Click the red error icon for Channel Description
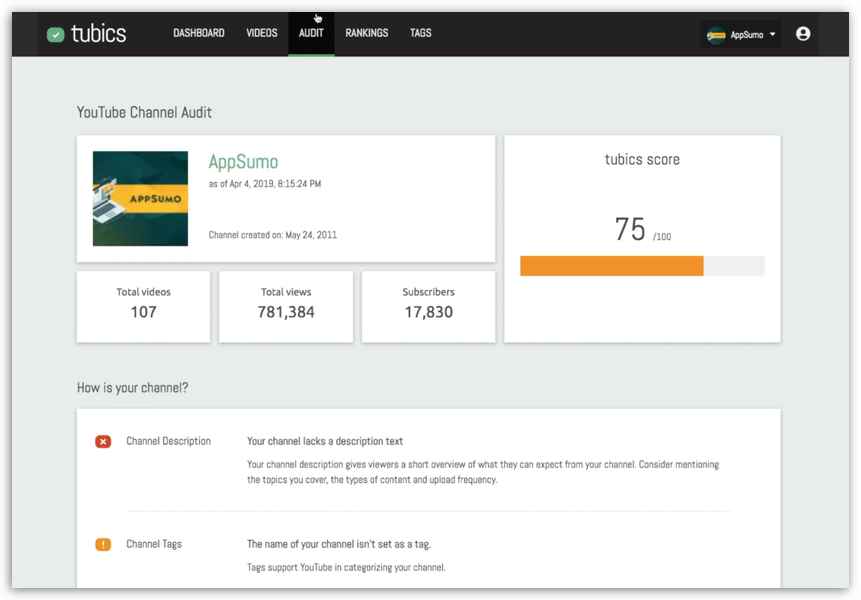 coord(103,441)
